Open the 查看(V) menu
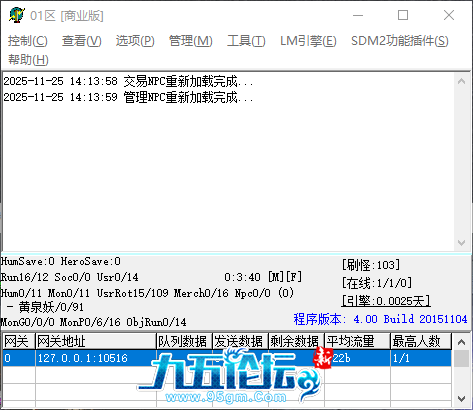Image resolution: width=473 pixels, height=410 pixels. pos(82,41)
